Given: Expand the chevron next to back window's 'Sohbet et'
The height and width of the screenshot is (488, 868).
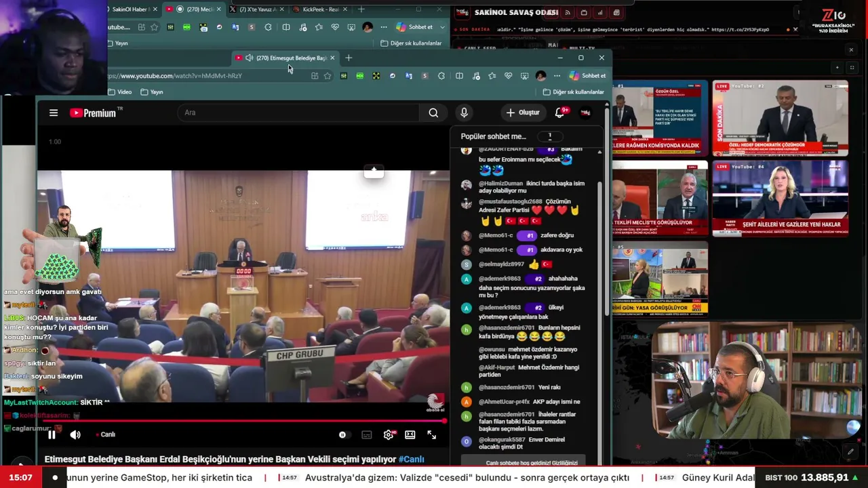Looking at the screenshot, I should pos(443,27).
